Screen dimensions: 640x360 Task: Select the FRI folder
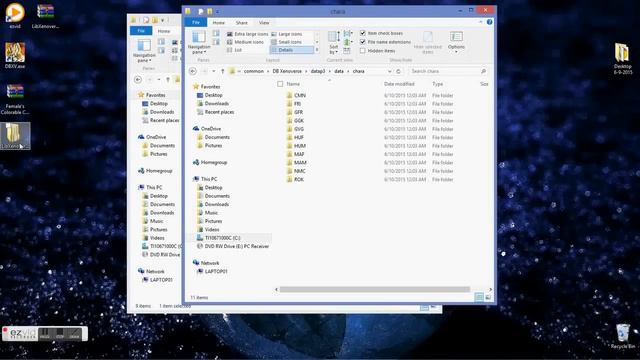[298, 104]
